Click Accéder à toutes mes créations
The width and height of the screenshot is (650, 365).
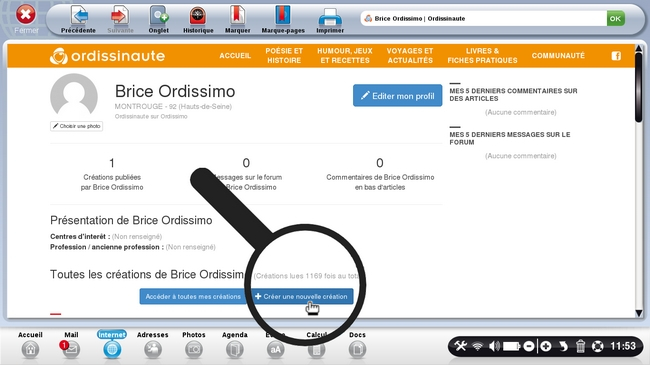point(193,297)
